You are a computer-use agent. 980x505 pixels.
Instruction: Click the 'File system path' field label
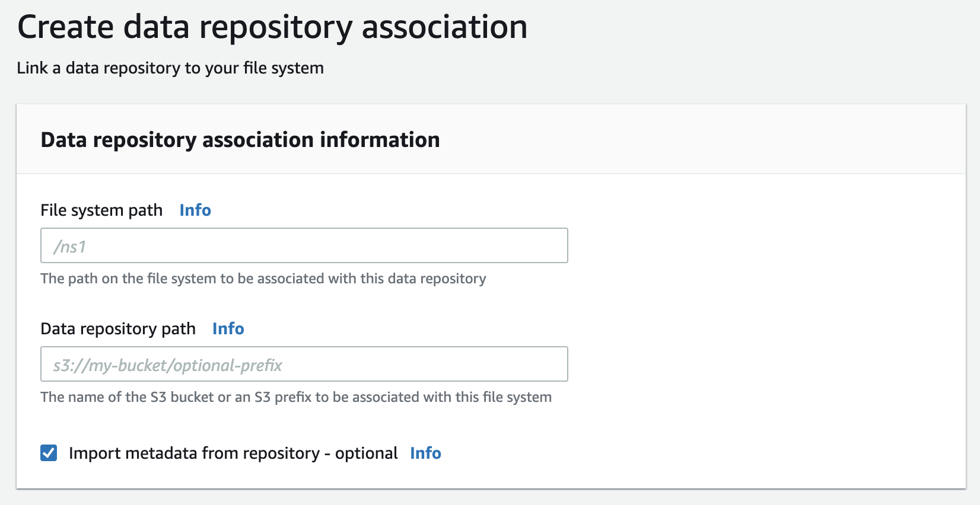[101, 210]
